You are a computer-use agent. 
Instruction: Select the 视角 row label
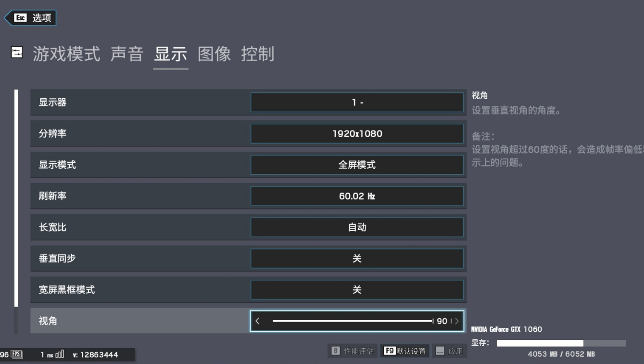48,321
